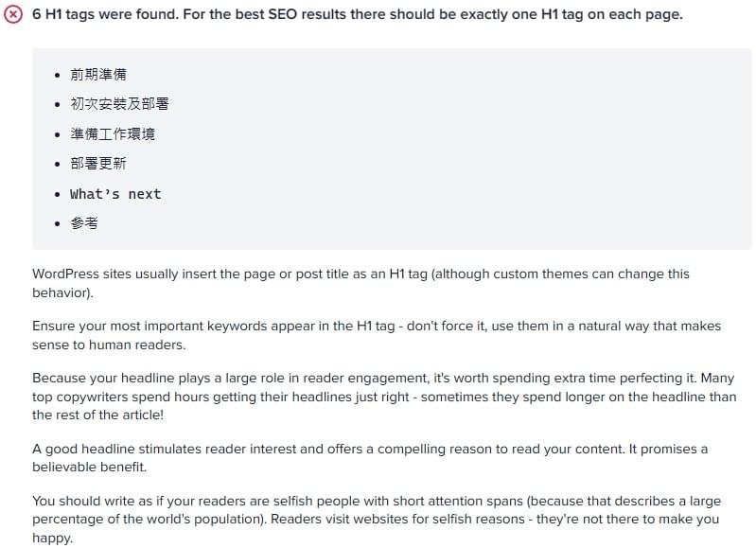Select the 前期準備 list item
This screenshot has height=548, width=756.
coord(97,74)
